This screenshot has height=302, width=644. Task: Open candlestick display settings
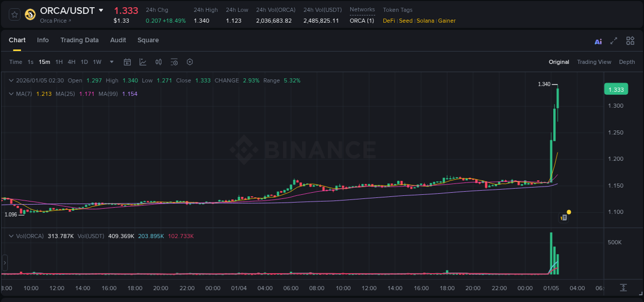(159, 62)
